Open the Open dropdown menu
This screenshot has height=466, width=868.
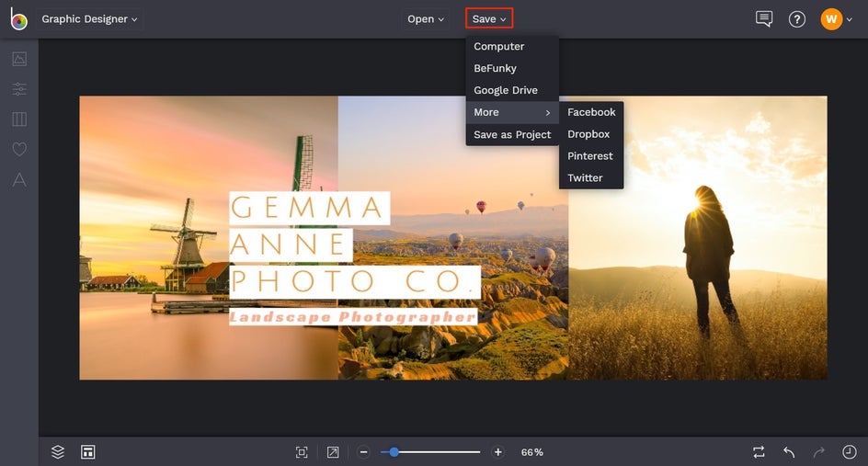pos(425,19)
